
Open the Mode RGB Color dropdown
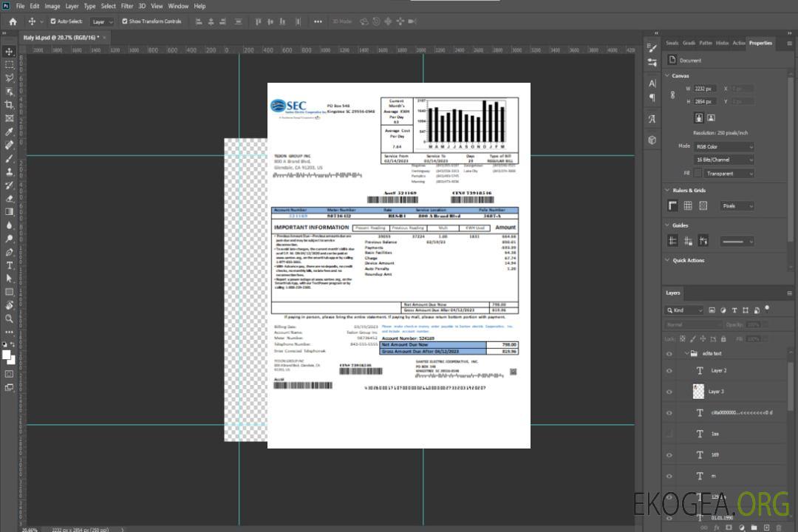(x=723, y=146)
